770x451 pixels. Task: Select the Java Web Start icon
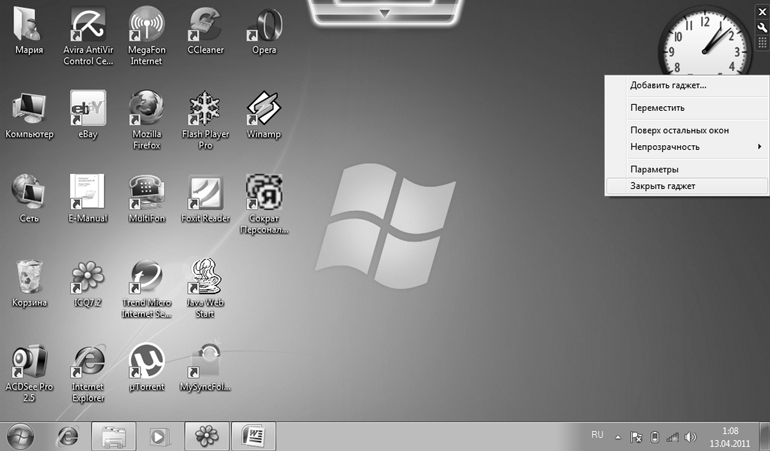(x=205, y=288)
